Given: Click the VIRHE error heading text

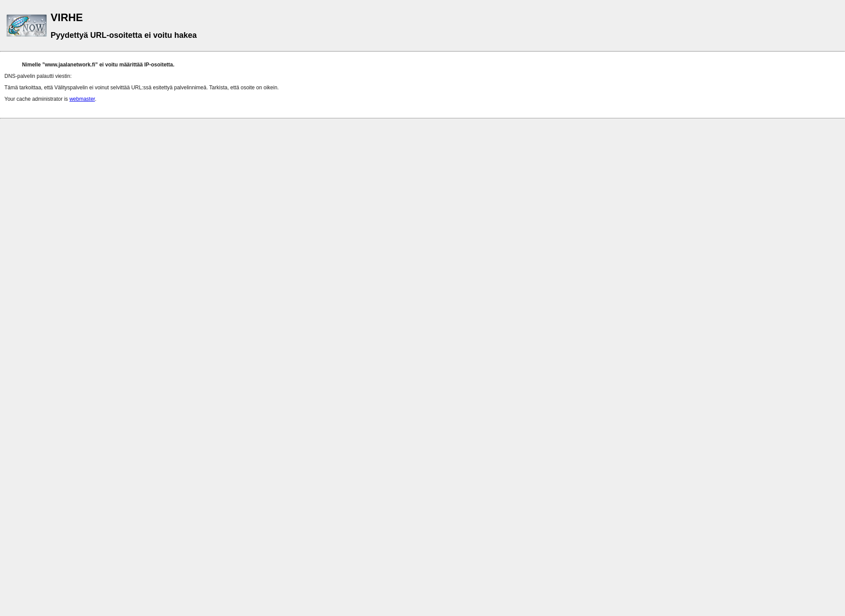Looking at the screenshot, I should [67, 17].
